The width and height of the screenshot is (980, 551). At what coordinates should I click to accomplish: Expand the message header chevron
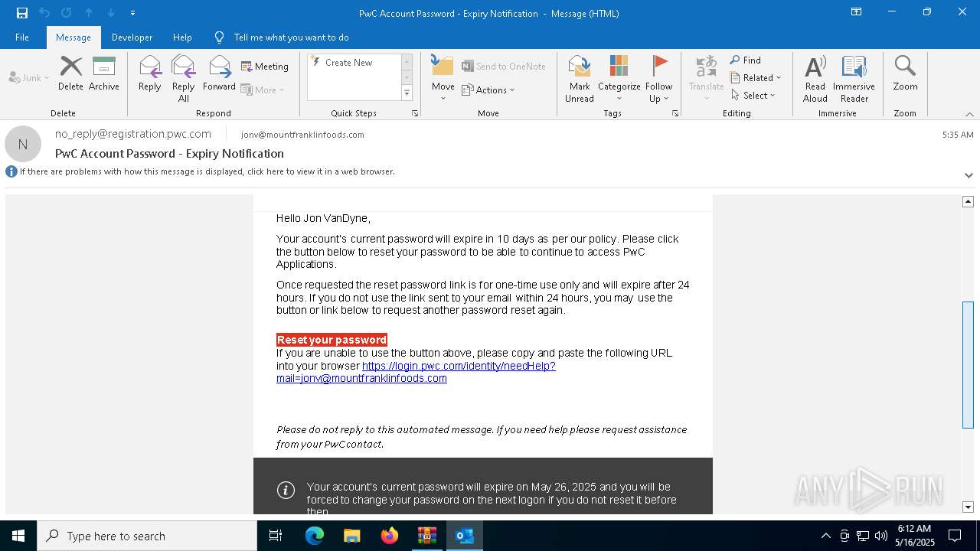click(969, 175)
